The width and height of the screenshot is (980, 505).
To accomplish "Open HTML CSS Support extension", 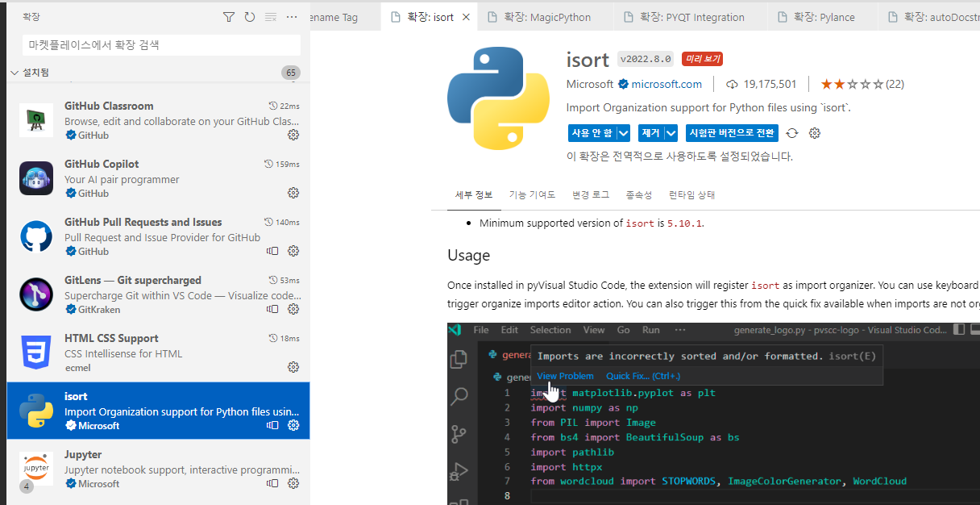I will point(158,353).
